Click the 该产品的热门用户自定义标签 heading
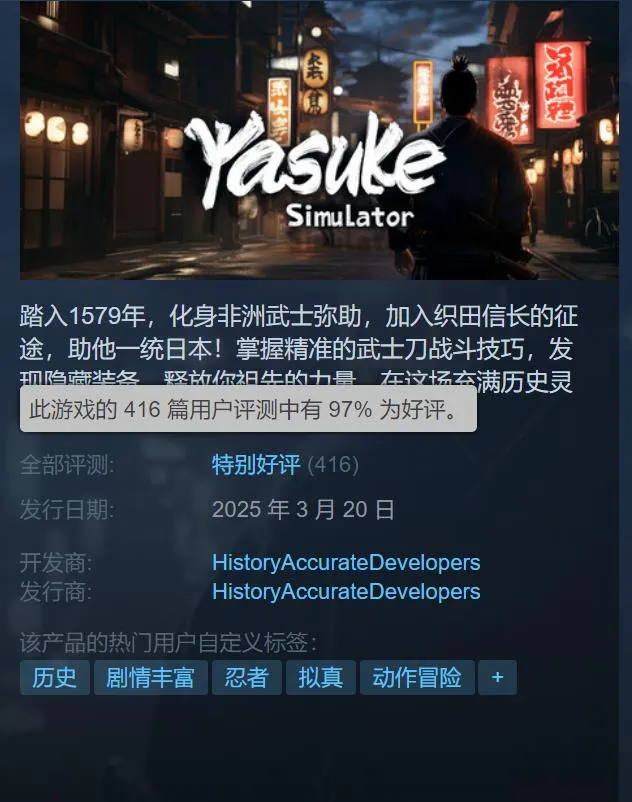 point(168,642)
